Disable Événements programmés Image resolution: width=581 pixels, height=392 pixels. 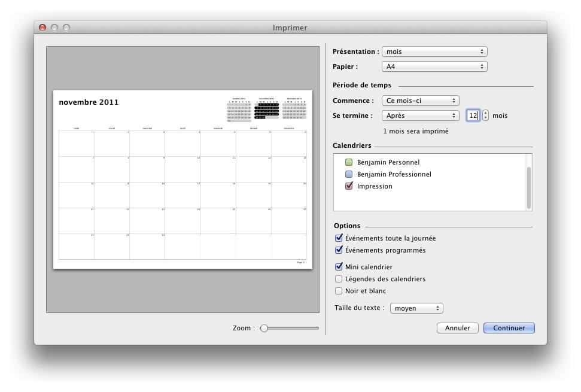pyautogui.click(x=337, y=250)
